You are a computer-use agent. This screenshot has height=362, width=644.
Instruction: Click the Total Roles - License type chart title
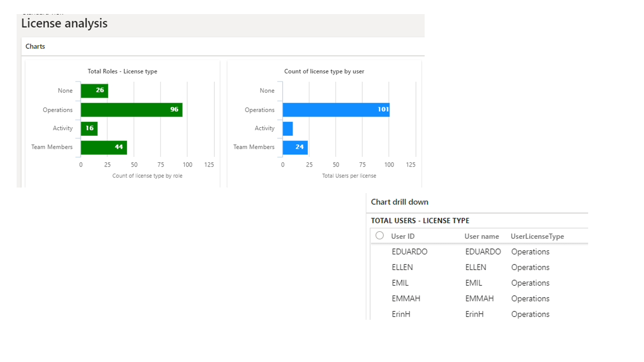tap(122, 71)
